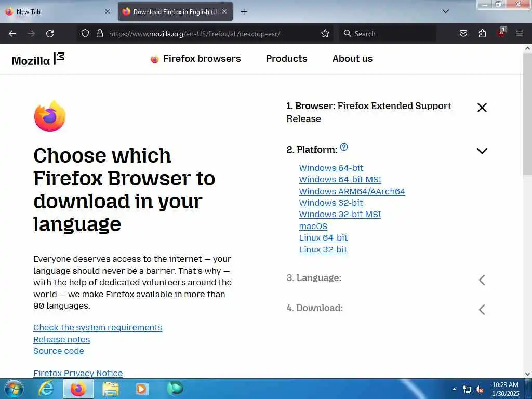Click the large Firefox logo image
This screenshot has width=532, height=399.
tap(50, 116)
